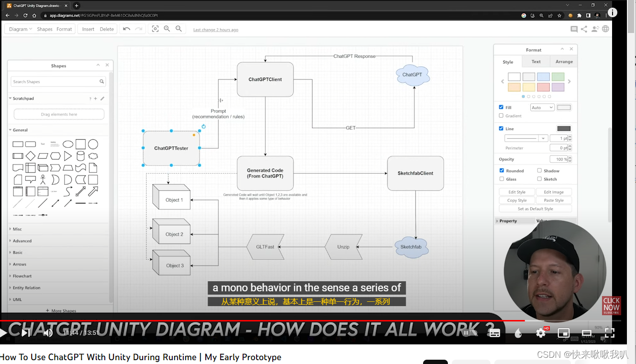Select the cloud shape in General
Screen dimensions: 636x364
(x=93, y=156)
